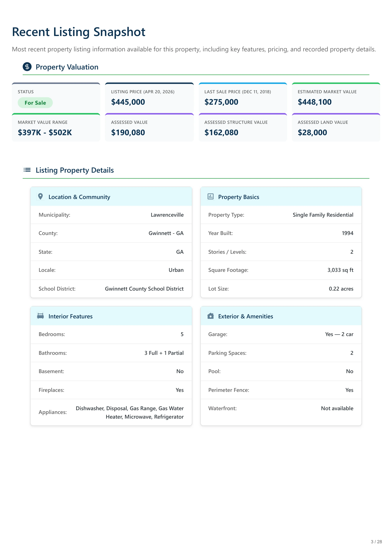The height and width of the screenshot is (554, 392).
Task: Click the Appliances list of values
Action: pos(130,412)
